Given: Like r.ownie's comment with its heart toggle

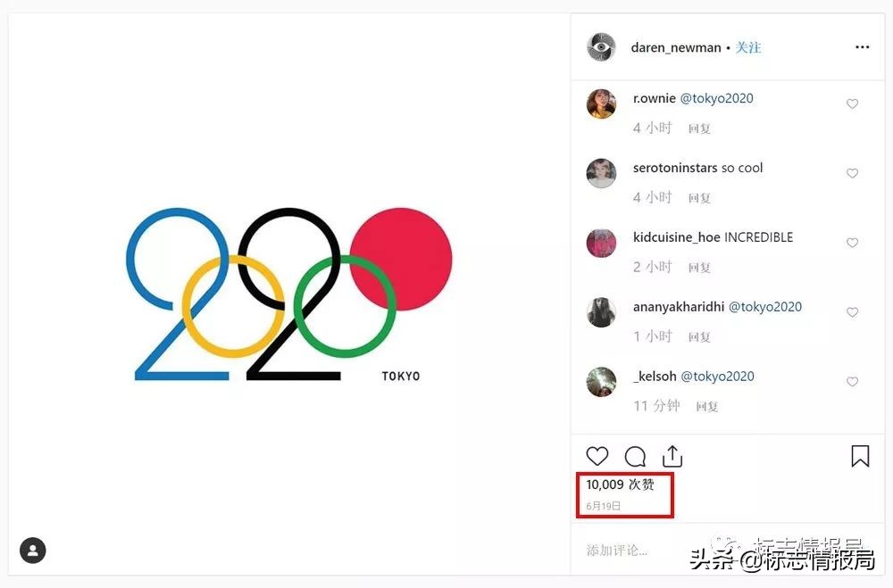Looking at the screenshot, I should coord(853,104).
